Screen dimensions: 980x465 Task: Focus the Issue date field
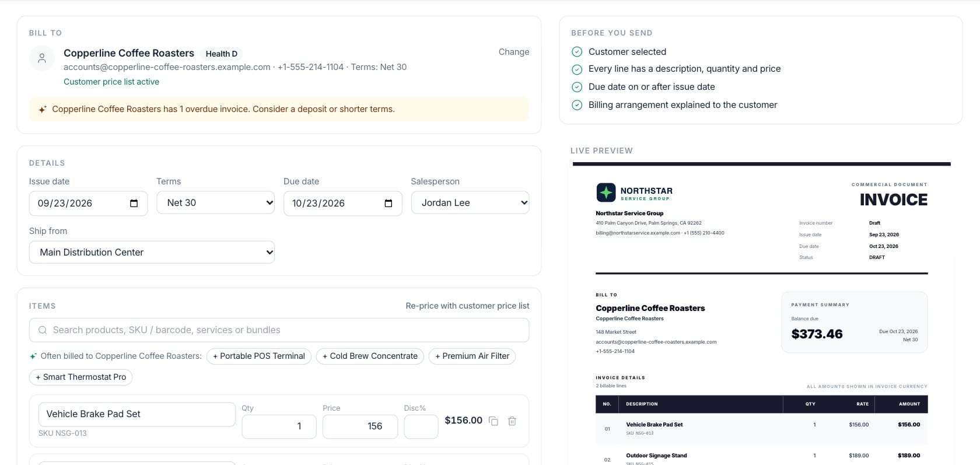point(88,203)
